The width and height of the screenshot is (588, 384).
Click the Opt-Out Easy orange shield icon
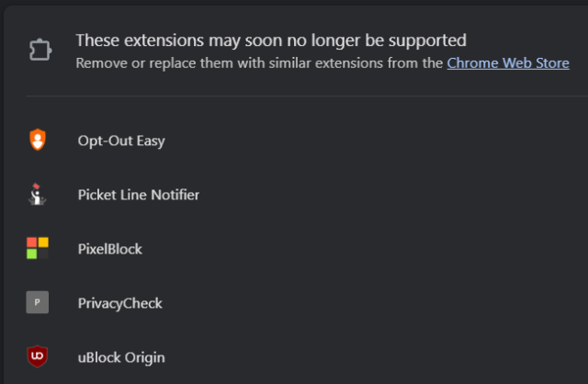pos(38,141)
